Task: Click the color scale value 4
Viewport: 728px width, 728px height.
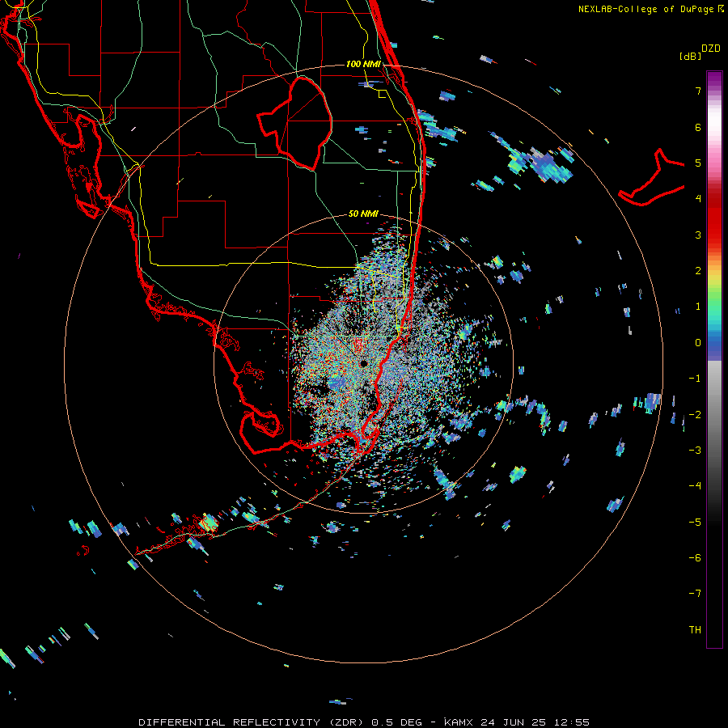Action: 698,199
